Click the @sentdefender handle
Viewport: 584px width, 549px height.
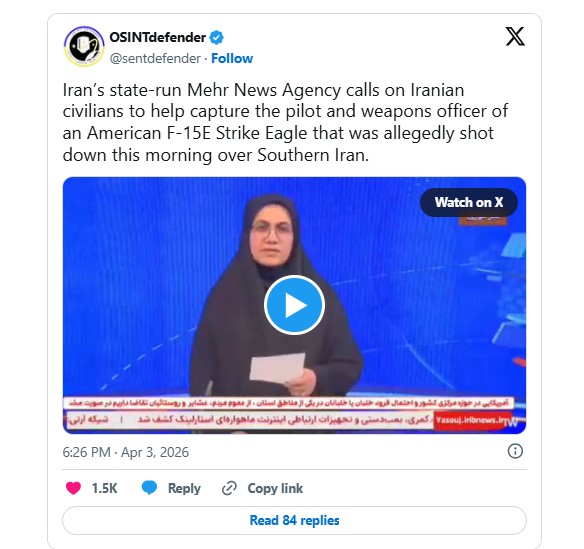[155, 58]
